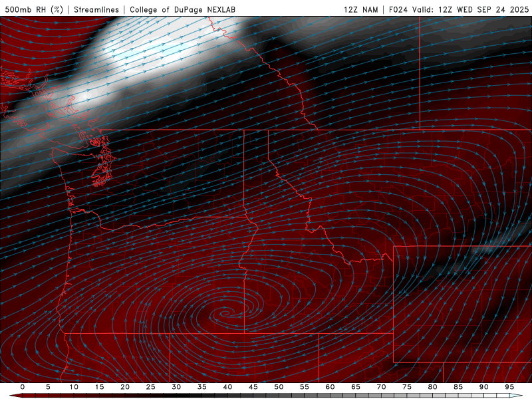The width and height of the screenshot is (532, 399).
Task: Click the "75" colorbar scale label
Action: click(407, 387)
